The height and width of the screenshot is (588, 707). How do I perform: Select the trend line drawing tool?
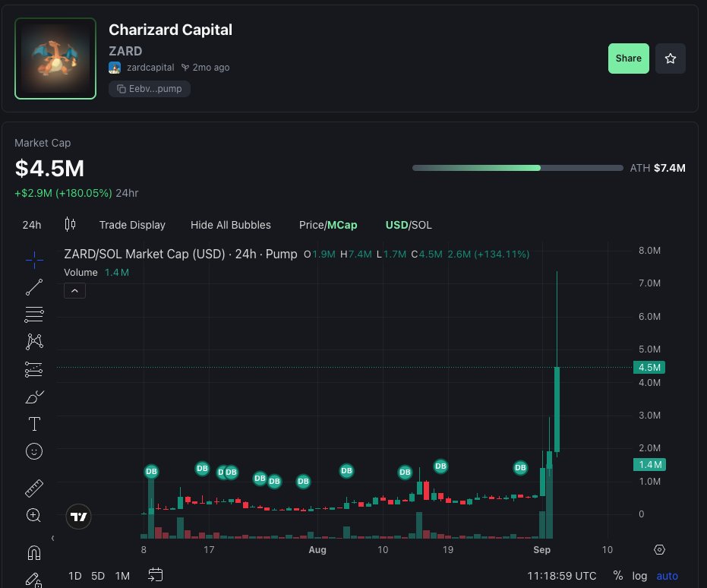click(34, 287)
